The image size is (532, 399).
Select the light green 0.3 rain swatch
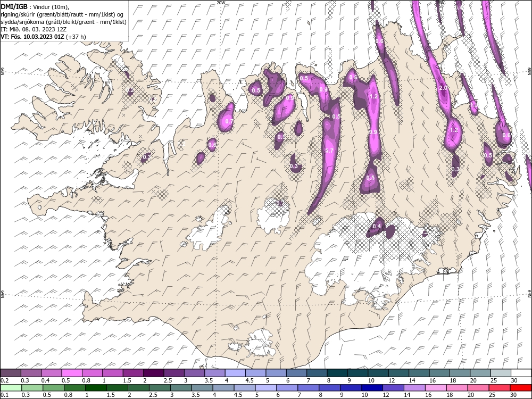[x=32, y=388]
